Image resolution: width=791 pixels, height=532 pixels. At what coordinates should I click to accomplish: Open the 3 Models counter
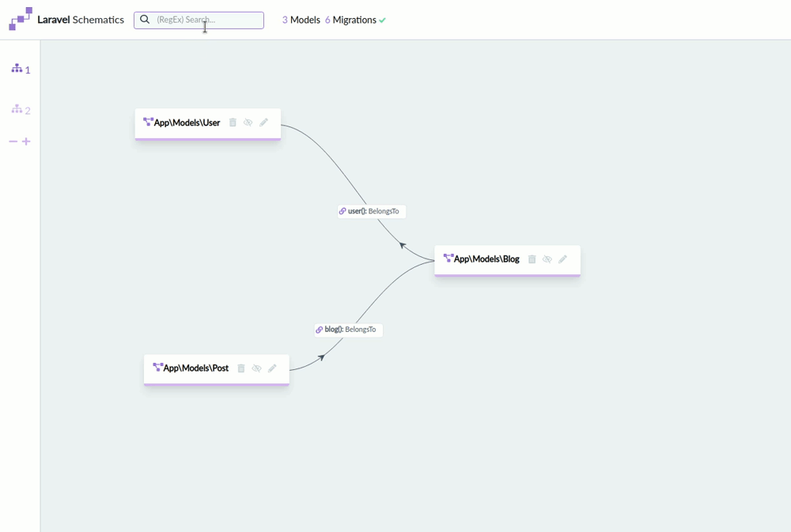click(301, 21)
